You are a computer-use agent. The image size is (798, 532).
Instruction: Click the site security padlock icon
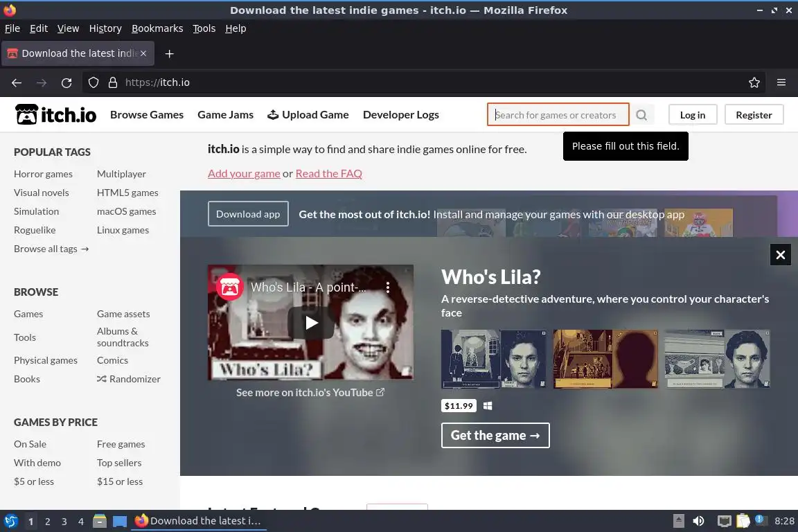click(x=113, y=82)
